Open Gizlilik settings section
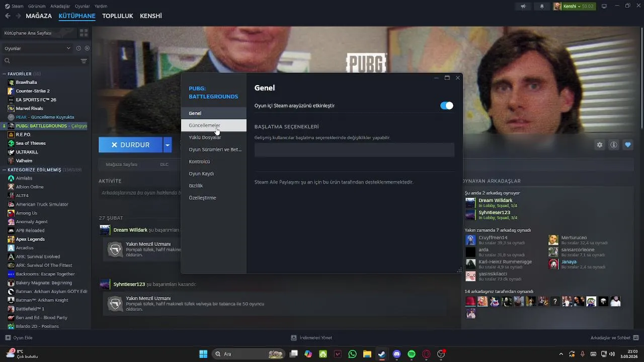This screenshot has width=644, height=362. 214,186
